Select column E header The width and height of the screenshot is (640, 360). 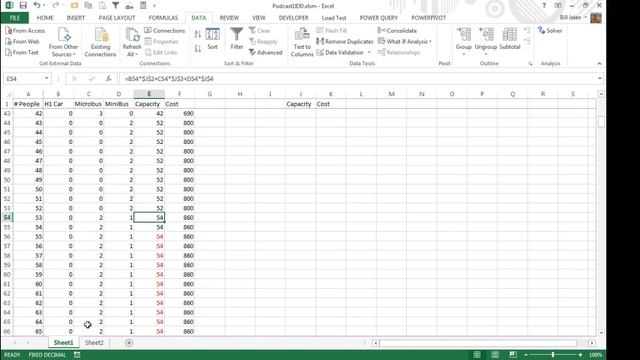click(149, 94)
